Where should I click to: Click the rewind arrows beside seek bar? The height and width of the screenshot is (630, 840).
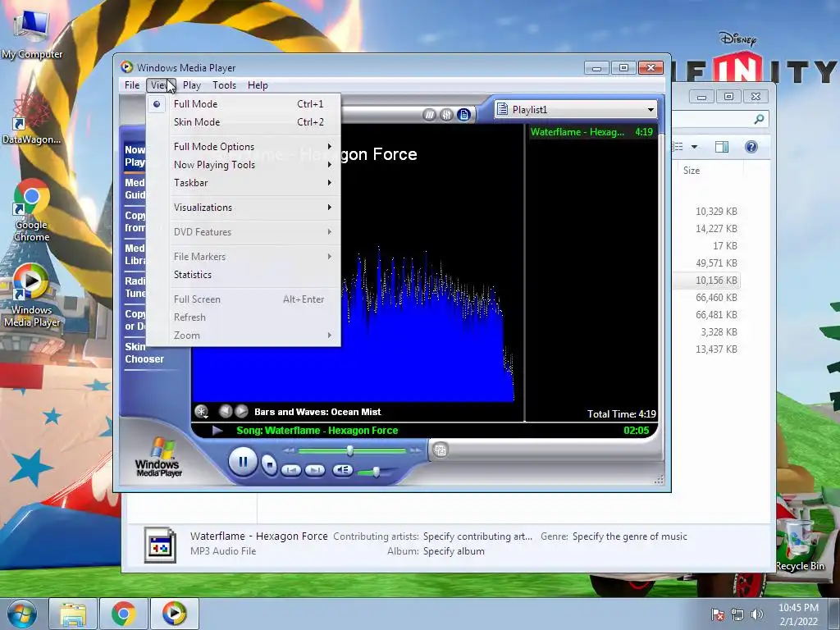(x=290, y=450)
